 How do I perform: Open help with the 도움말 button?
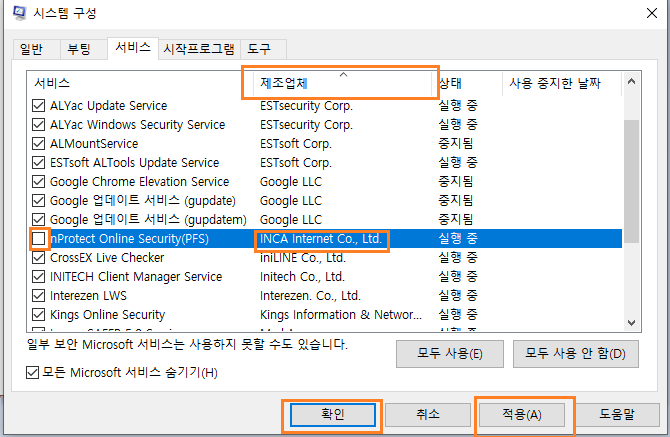(x=617, y=414)
